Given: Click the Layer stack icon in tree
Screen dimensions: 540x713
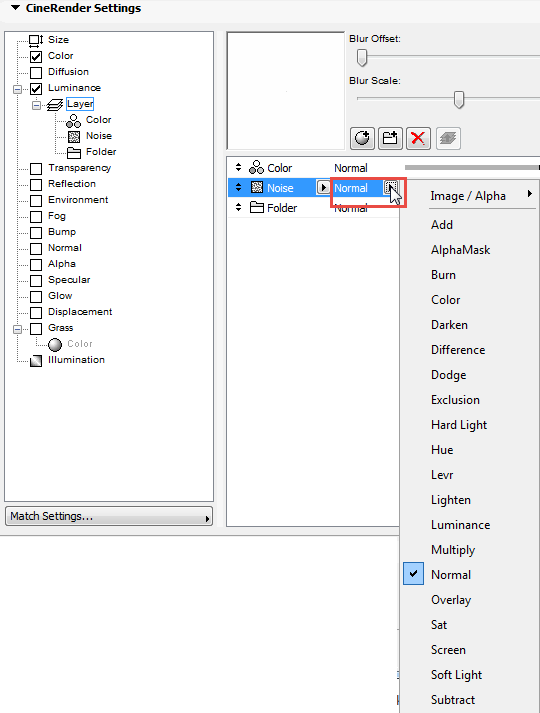Looking at the screenshot, I should [55, 105].
